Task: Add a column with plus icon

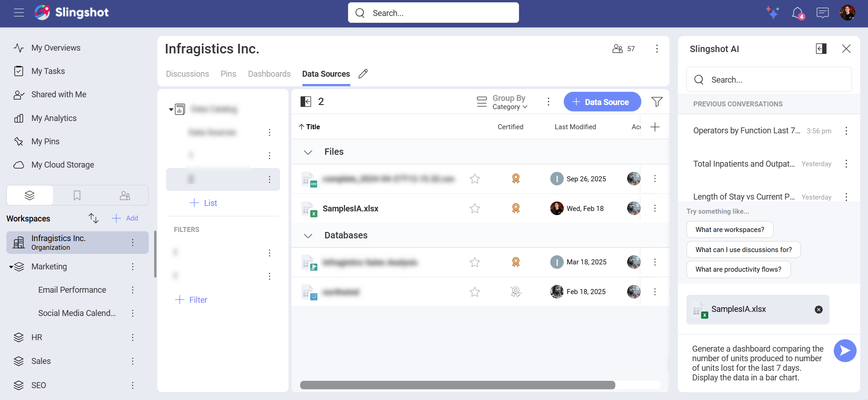Action: coord(655,127)
